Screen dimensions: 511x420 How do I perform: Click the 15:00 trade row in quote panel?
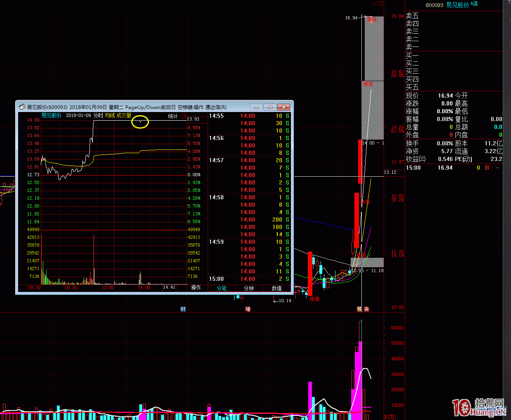(454, 168)
